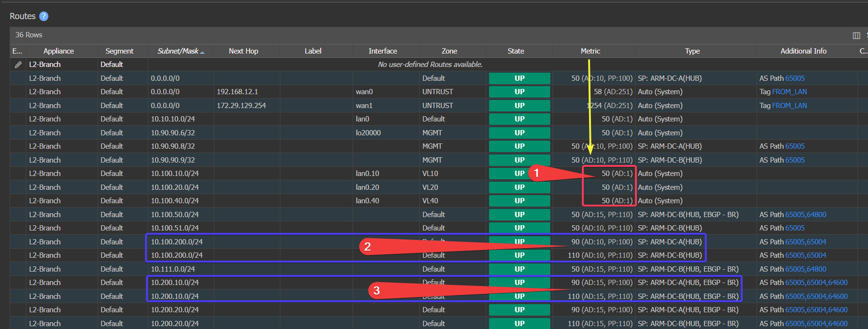Sort by the Appliance column header
This screenshot has width=868, height=329.
[58, 51]
